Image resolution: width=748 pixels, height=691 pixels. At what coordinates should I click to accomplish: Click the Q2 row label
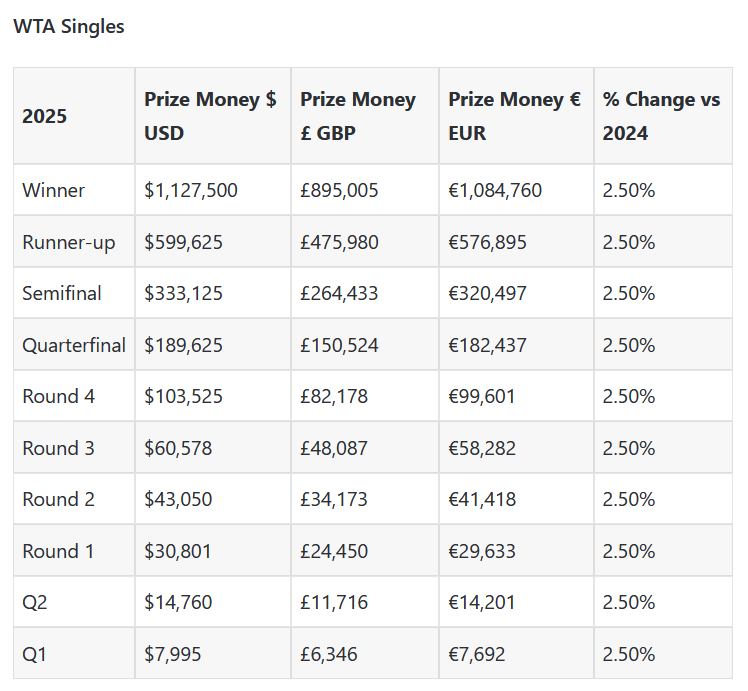pyautogui.click(x=35, y=602)
